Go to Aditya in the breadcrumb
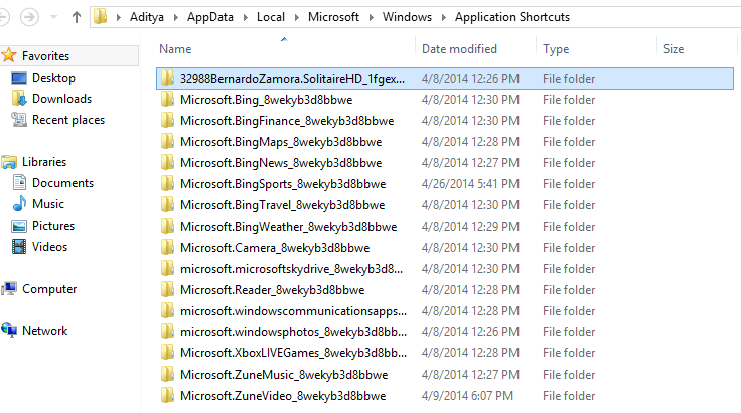 (x=147, y=17)
